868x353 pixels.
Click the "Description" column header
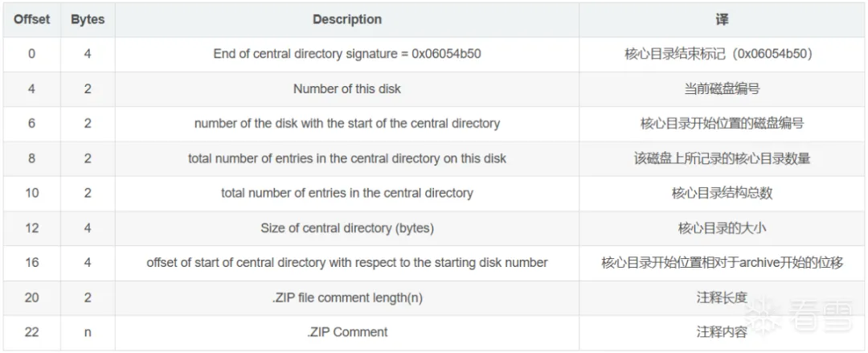pos(347,19)
